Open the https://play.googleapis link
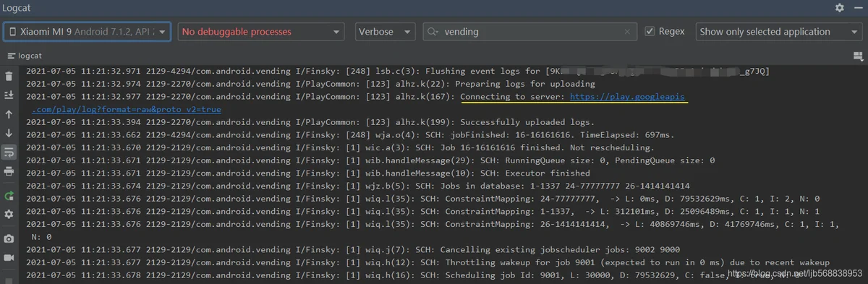Screen dimensions: 868x284 click(x=627, y=96)
